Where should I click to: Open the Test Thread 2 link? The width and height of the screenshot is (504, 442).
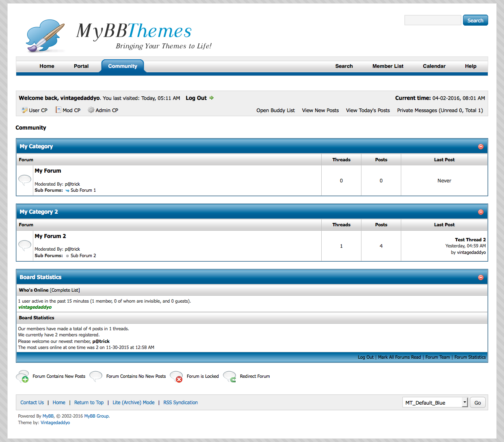[470, 240]
